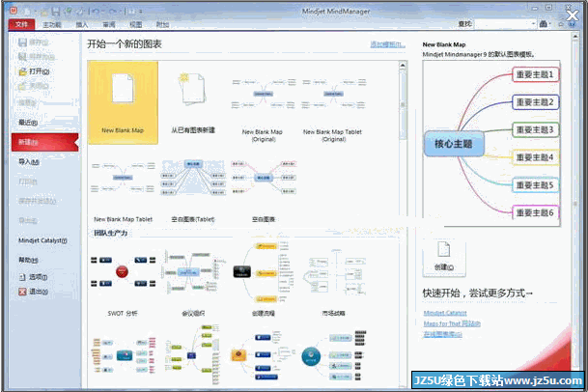Open the 在线图表库 link

[443, 334]
